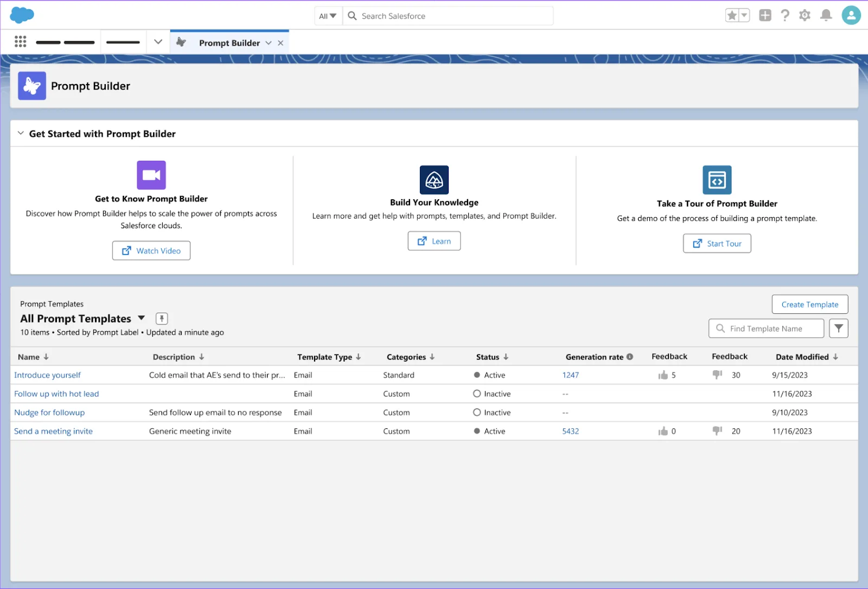Click Watch Video button
868x589 pixels.
click(x=151, y=251)
